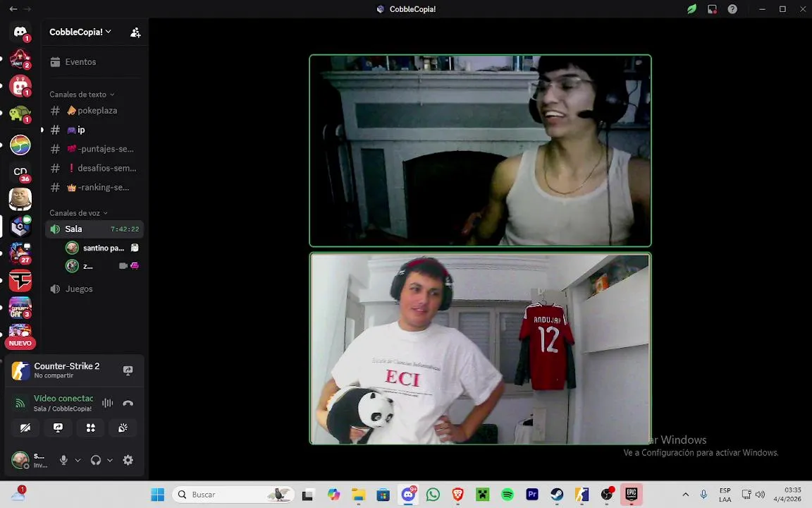
Task: Focus the top webcam video tile
Action: pyautogui.click(x=480, y=150)
